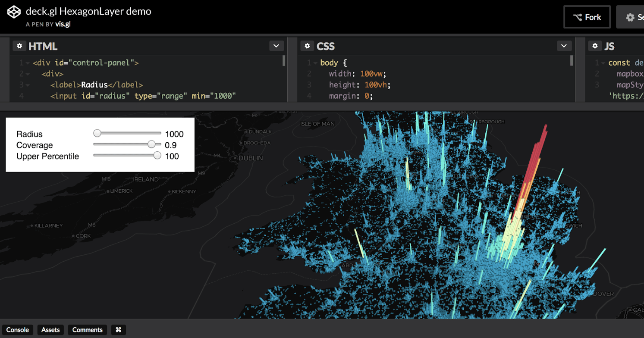The width and height of the screenshot is (644, 338).
Task: Switch to the Assets panel
Action: (x=50, y=330)
